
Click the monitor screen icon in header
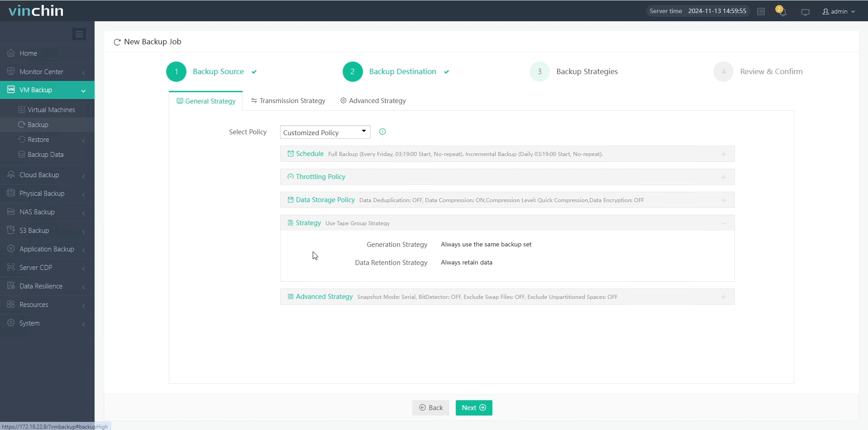805,12
